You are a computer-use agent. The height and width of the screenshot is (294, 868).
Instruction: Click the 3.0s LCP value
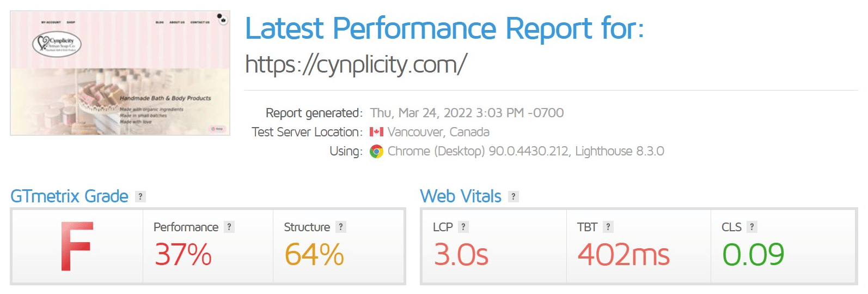click(x=461, y=255)
